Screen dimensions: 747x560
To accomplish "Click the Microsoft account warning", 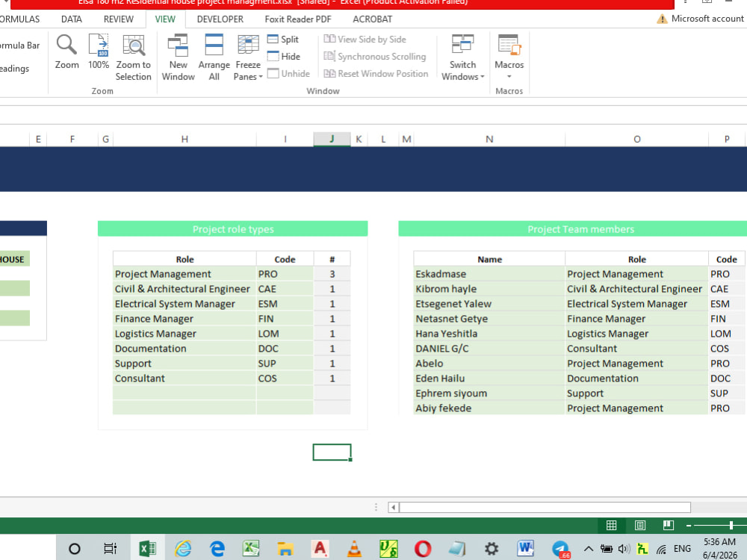I will (x=701, y=19).
